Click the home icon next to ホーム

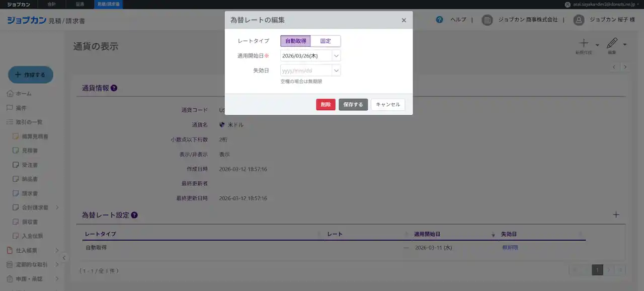point(10,94)
